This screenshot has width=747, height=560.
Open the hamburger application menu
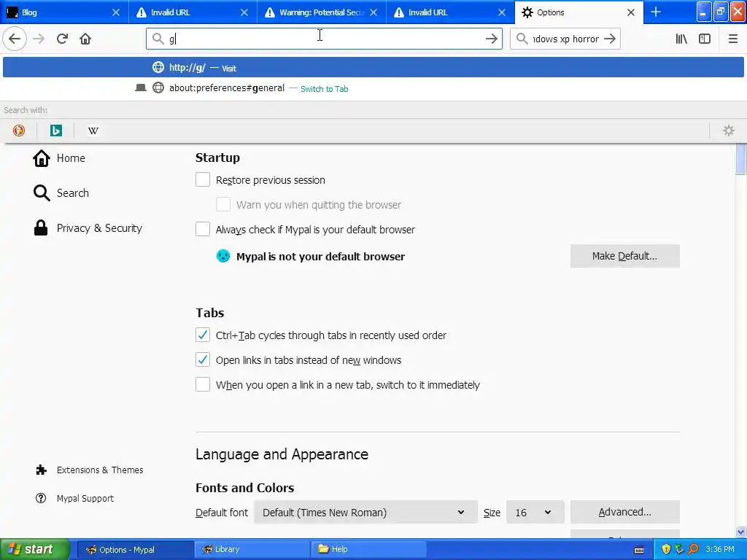tap(733, 39)
